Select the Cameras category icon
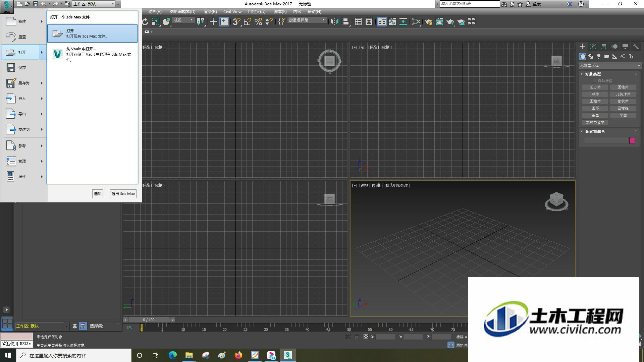This screenshot has height=362, width=644. point(607,56)
